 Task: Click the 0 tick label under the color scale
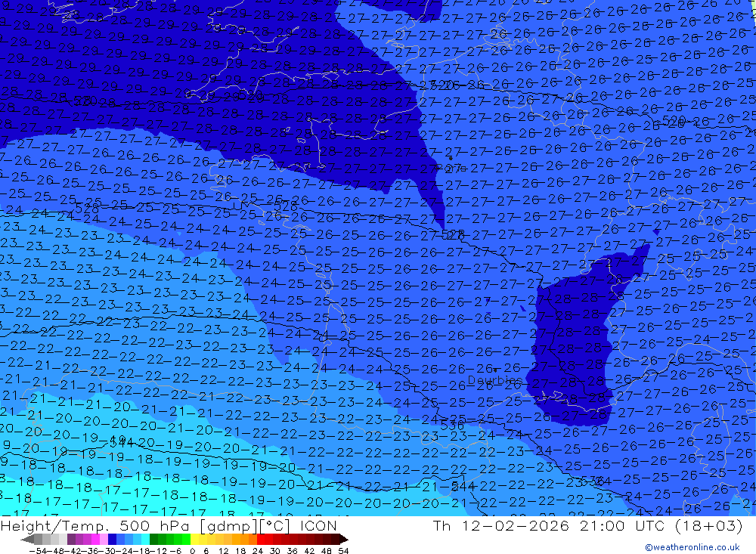(x=192, y=551)
